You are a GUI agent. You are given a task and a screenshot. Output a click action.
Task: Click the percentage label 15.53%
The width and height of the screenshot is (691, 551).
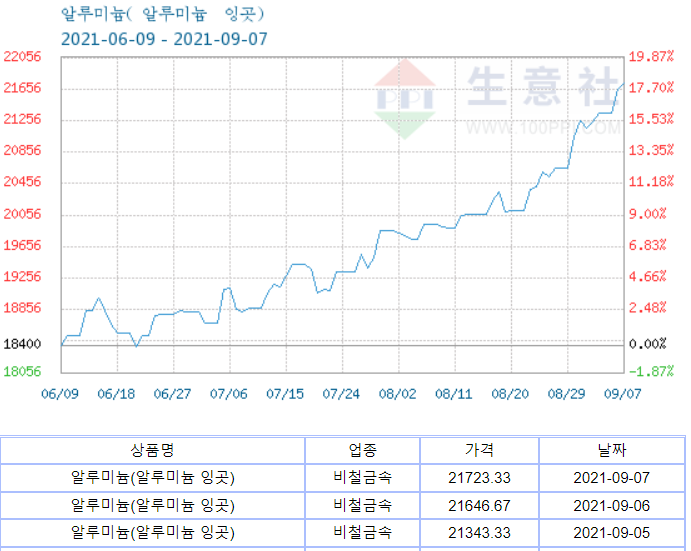pos(651,119)
